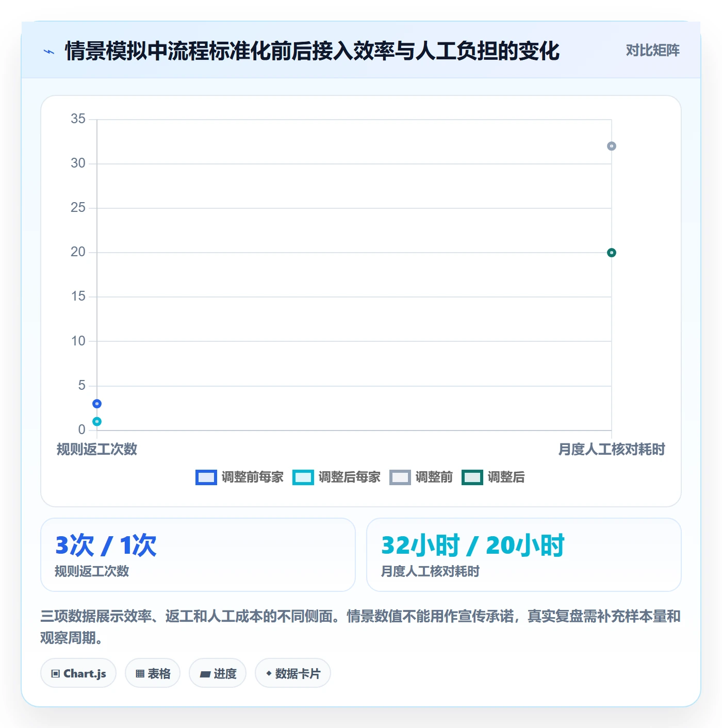Click the cyan 调整后每家 legend swatch
Screen dimensions: 722x728
point(303,477)
